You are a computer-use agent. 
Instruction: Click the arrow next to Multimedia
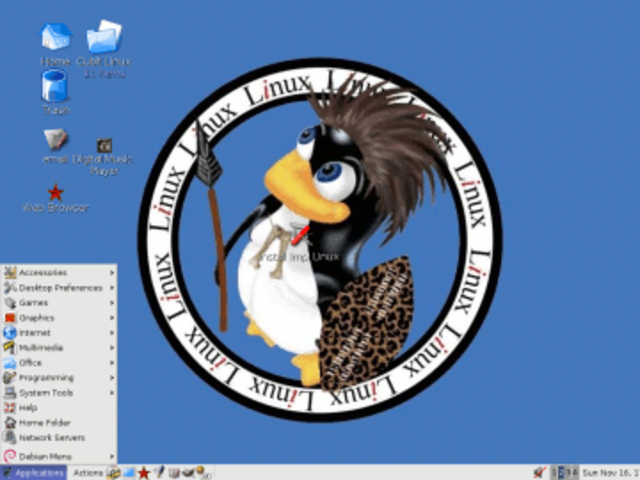point(111,347)
